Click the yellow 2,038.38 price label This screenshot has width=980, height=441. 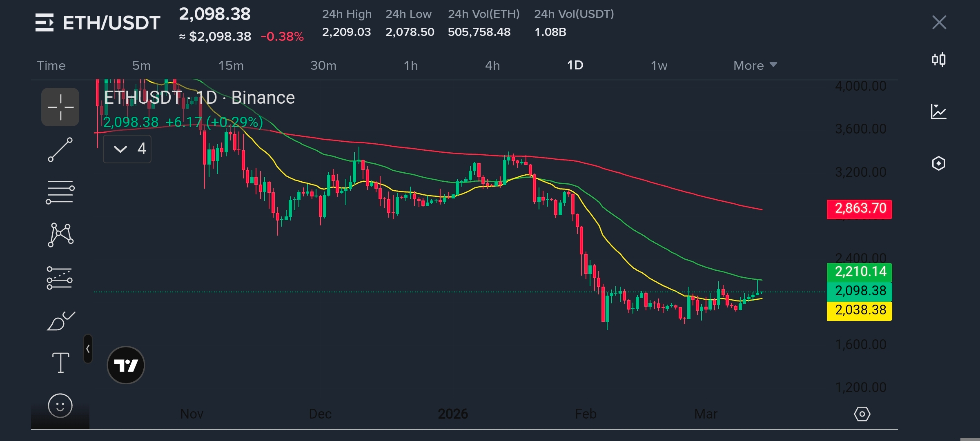tap(859, 310)
